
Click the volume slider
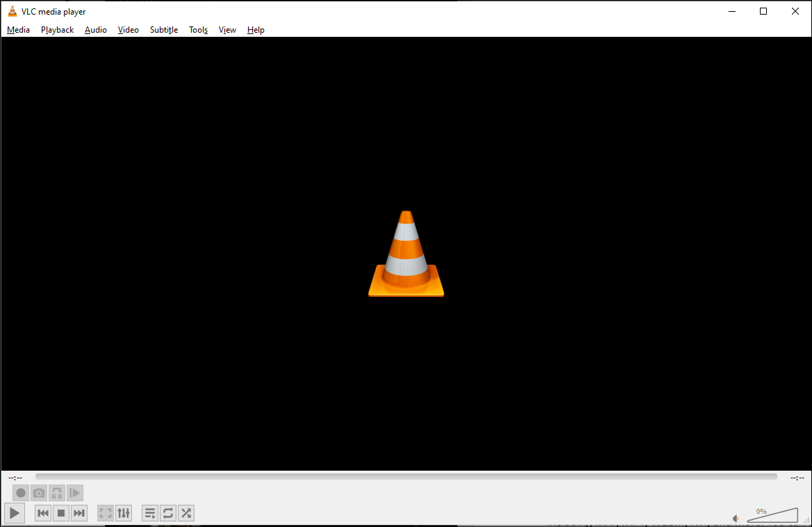[x=772, y=514]
